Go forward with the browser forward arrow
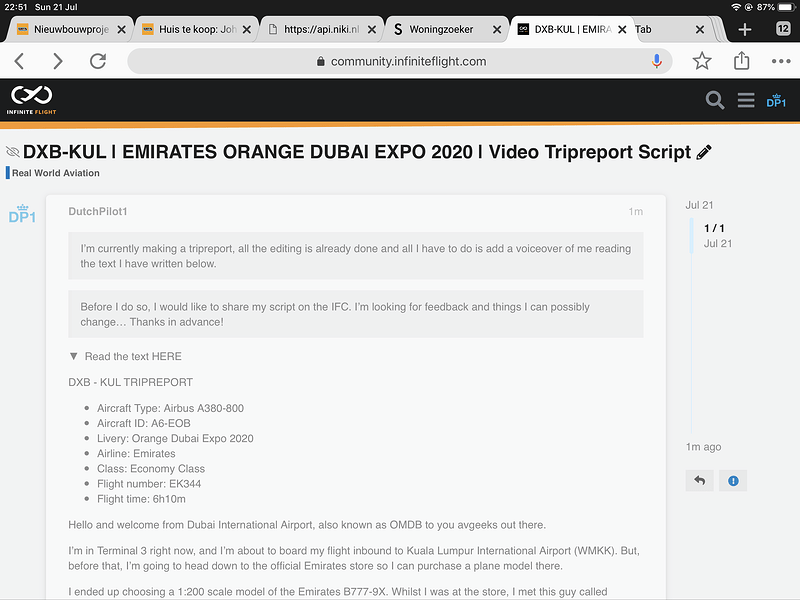The image size is (800, 600). click(58, 61)
